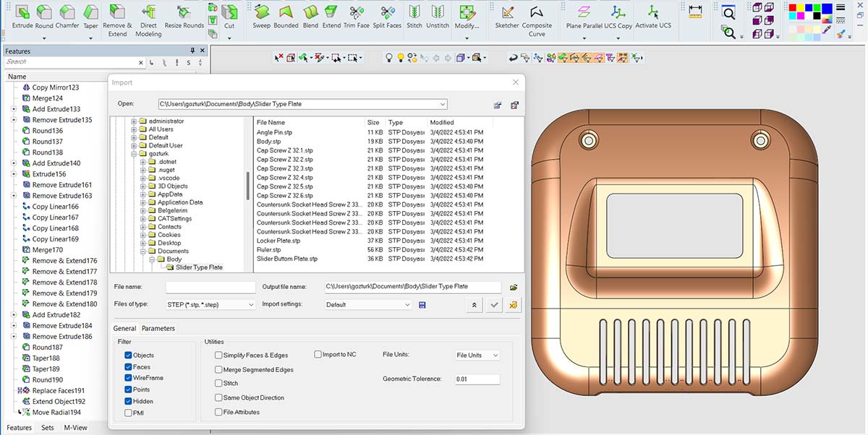
Task: Uncheck the Faces filter checkbox
Action: click(x=128, y=367)
